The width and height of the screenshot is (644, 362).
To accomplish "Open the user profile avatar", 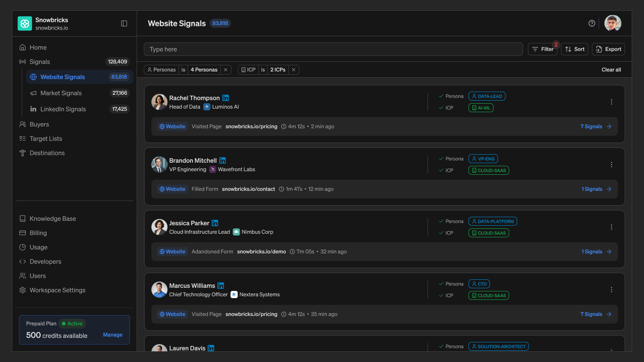I will [x=613, y=23].
